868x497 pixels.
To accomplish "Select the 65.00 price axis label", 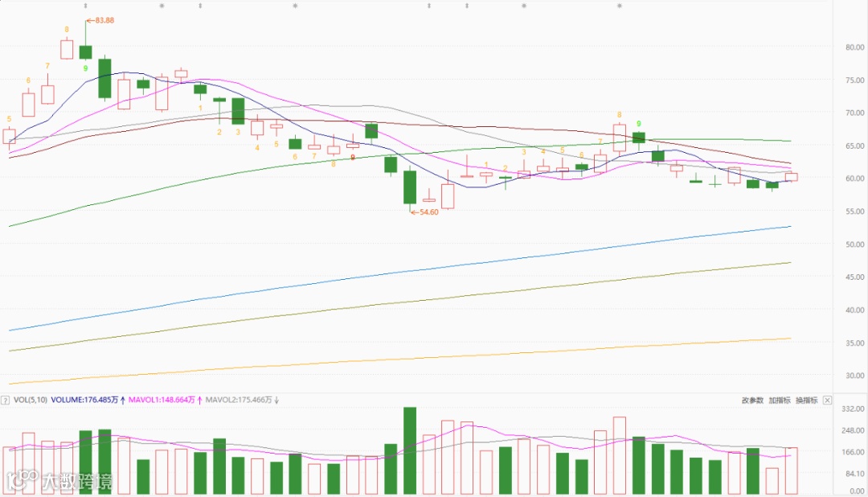I will coord(854,146).
